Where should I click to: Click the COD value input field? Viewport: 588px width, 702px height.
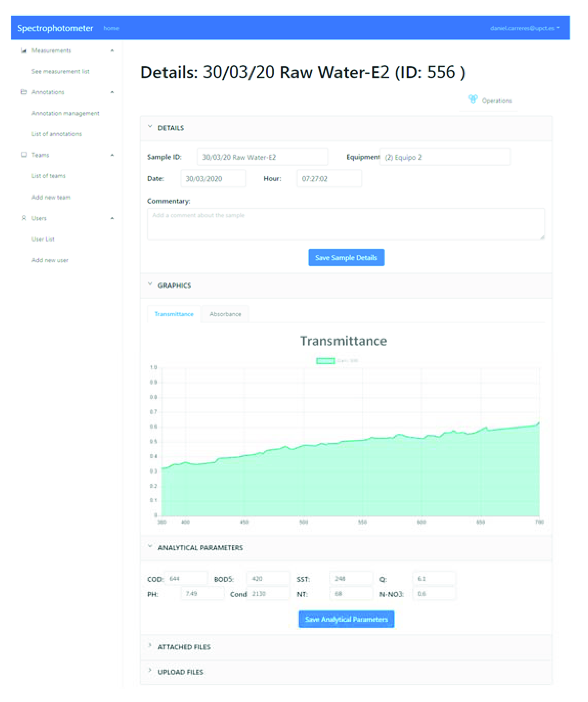pyautogui.click(x=186, y=578)
